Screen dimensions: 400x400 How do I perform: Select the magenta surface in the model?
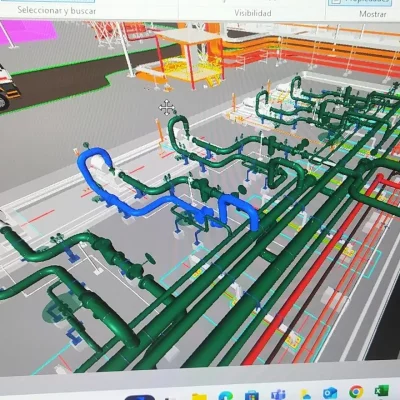pyautogui.click(x=28, y=32)
